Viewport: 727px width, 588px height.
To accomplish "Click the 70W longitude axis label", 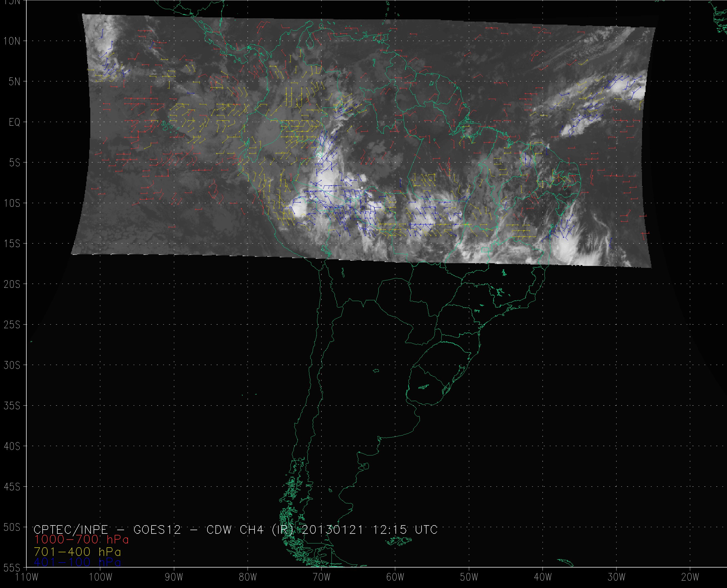I will tap(321, 577).
